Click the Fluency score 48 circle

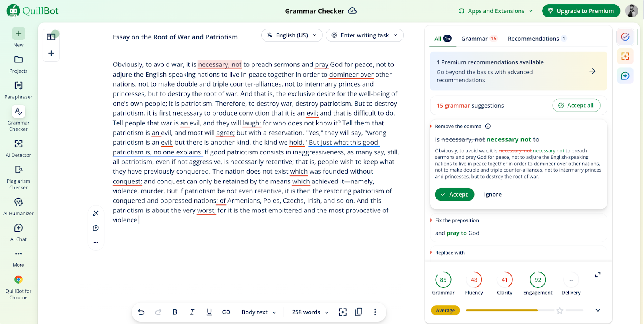(474, 280)
